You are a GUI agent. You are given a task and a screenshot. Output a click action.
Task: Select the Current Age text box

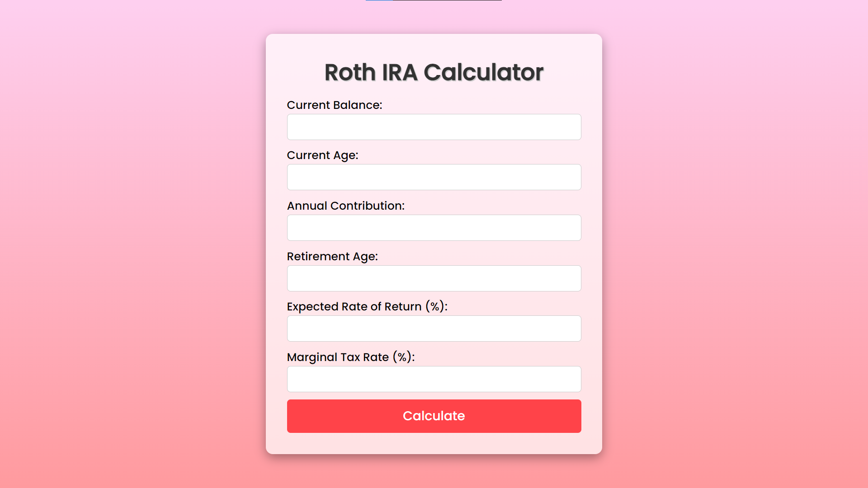click(434, 177)
